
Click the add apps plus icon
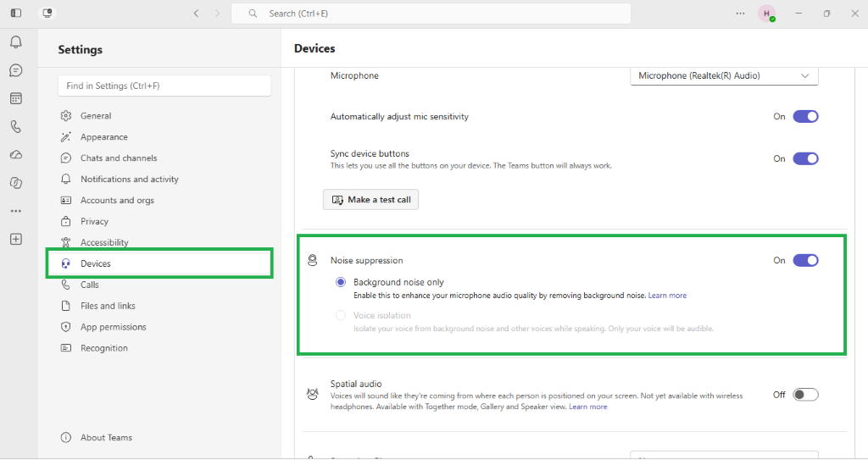click(x=16, y=240)
